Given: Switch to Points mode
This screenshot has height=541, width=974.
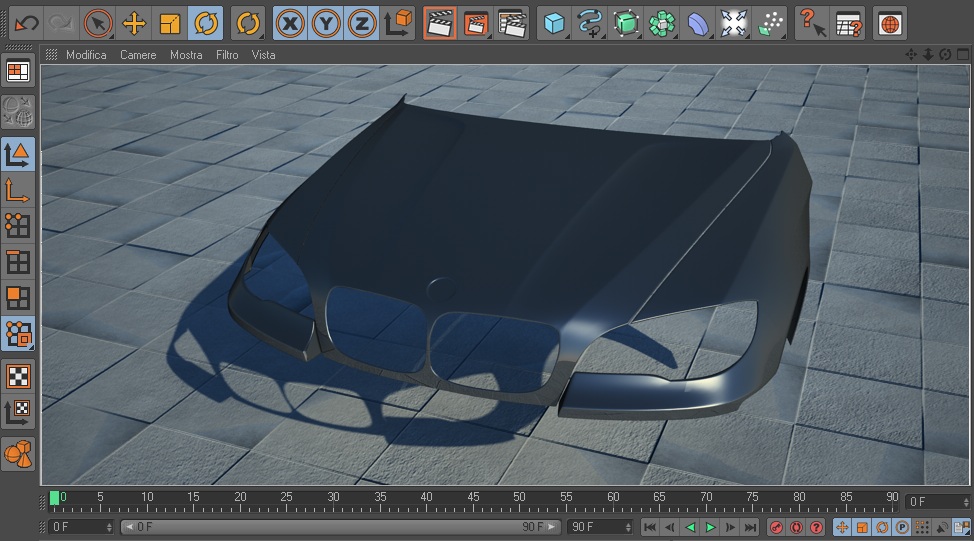Looking at the screenshot, I should point(18,226).
